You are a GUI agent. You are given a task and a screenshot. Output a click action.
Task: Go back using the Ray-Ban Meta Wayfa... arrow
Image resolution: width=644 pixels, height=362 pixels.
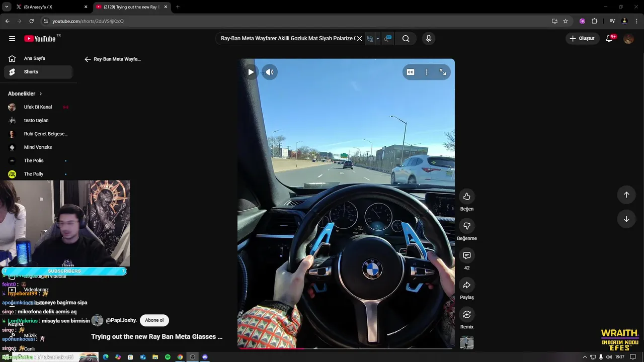pyautogui.click(x=88, y=59)
